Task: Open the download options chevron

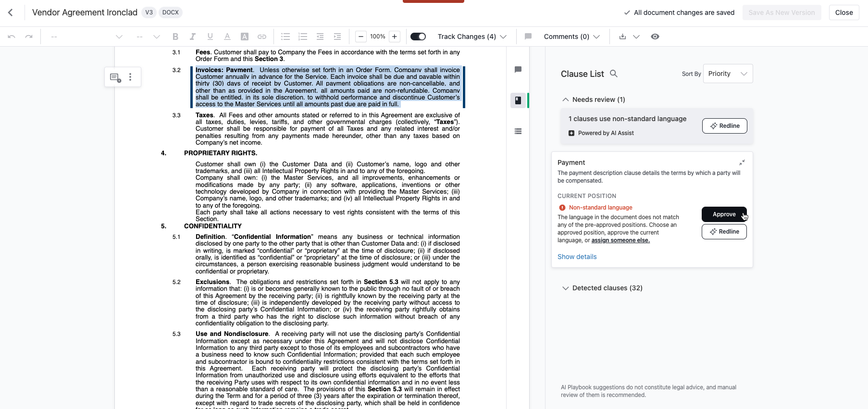Action: (636, 37)
